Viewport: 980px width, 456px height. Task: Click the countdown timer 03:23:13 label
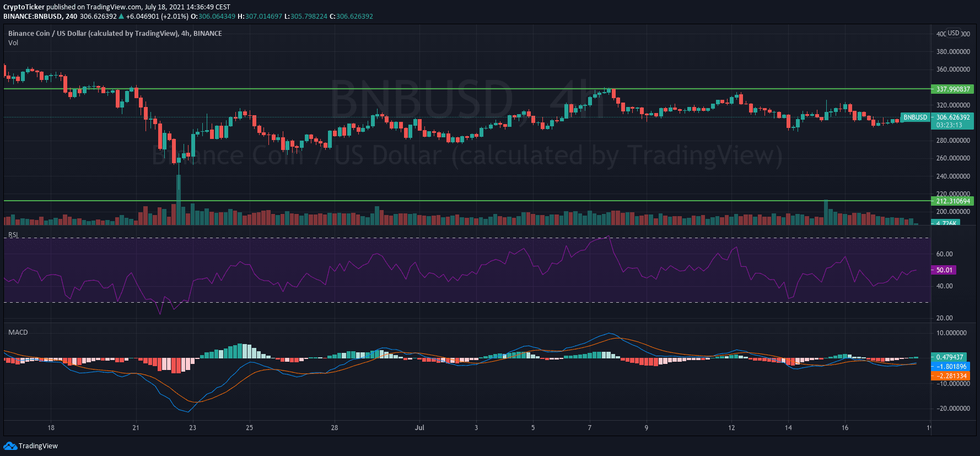tap(949, 125)
